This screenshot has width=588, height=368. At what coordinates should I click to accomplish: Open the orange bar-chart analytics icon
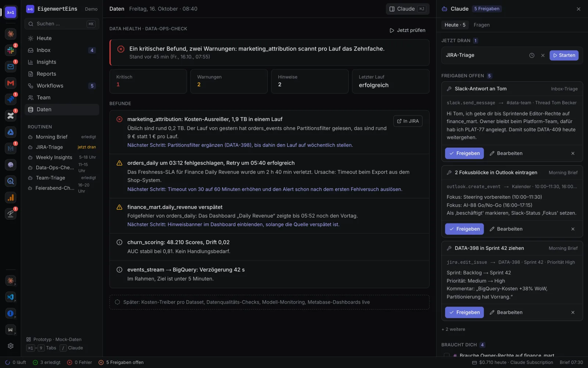tap(11, 198)
